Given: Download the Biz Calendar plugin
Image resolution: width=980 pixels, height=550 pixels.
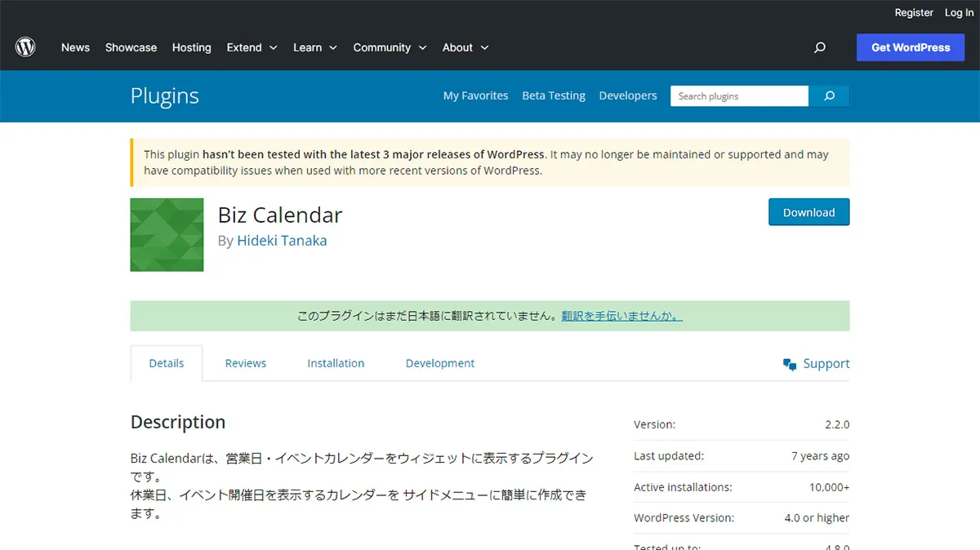Looking at the screenshot, I should pos(808,211).
